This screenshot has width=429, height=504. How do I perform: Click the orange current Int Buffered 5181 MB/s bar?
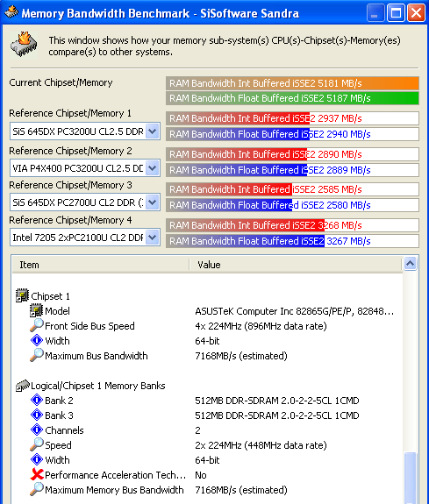[292, 83]
